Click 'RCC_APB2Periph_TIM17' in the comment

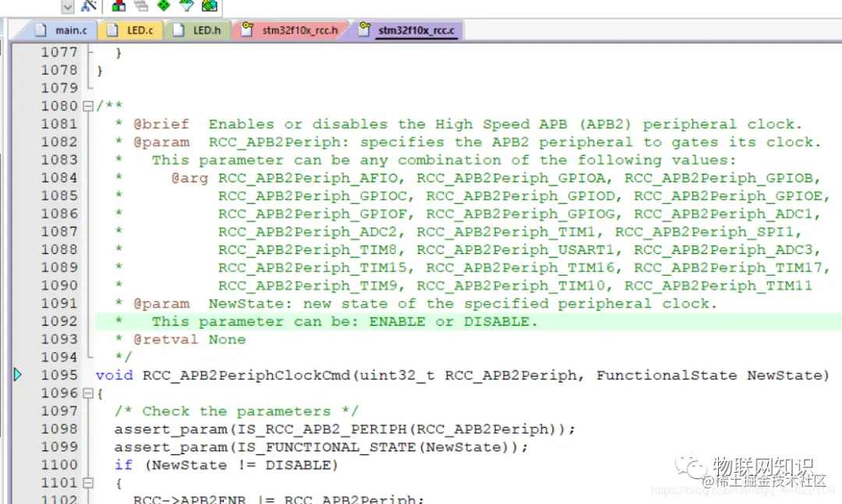click(x=728, y=268)
